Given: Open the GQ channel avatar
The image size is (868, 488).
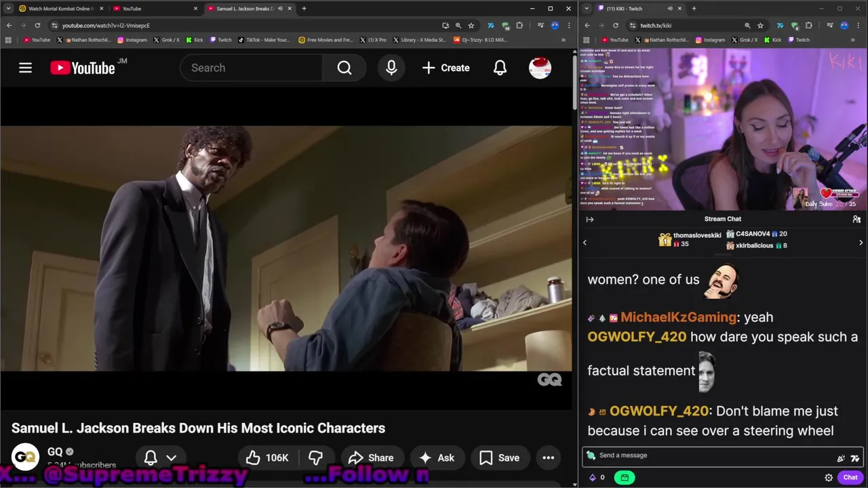Looking at the screenshot, I should click(25, 457).
